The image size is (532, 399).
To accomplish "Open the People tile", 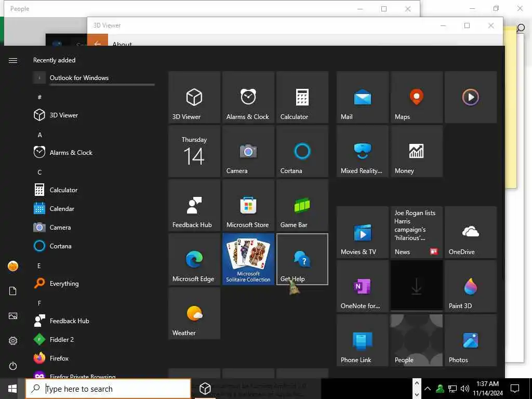I will pos(416,340).
